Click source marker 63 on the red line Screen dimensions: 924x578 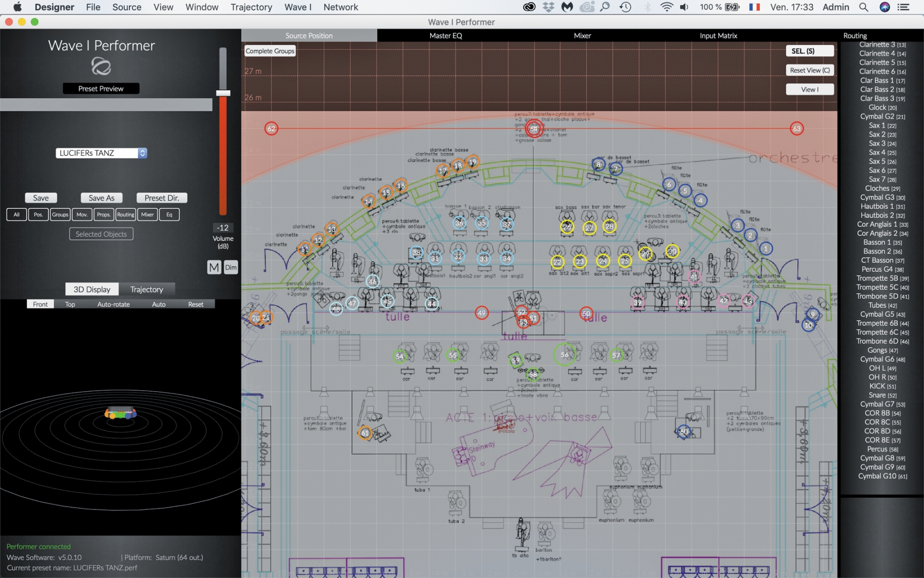(x=796, y=128)
